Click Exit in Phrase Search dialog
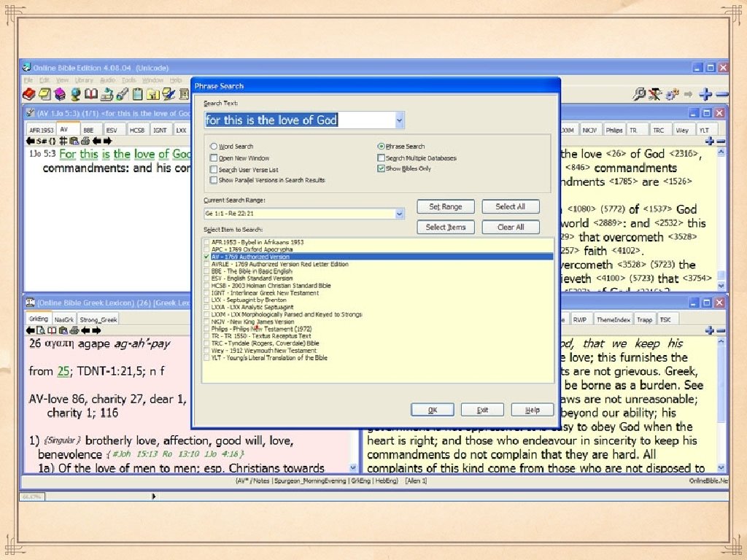This screenshot has width=747, height=560. coord(482,410)
